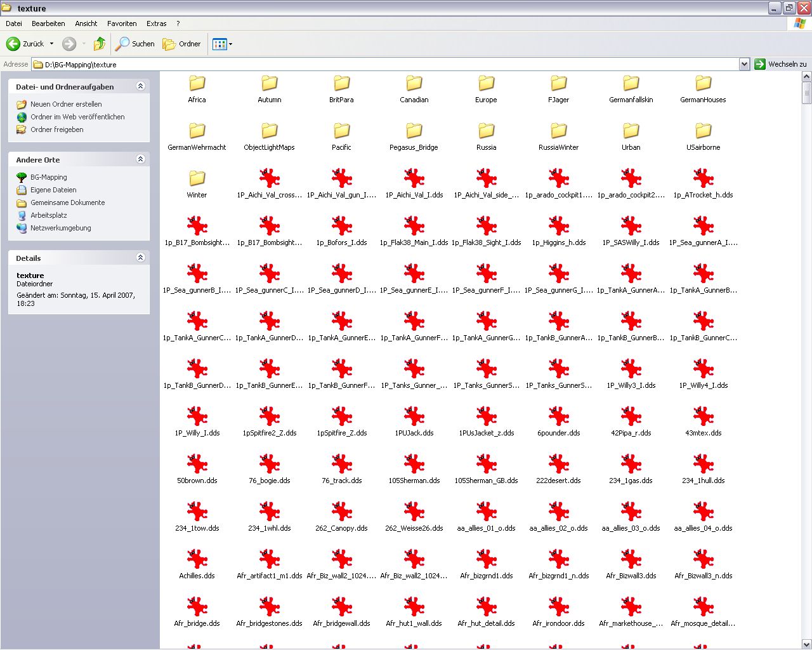Screen dimensions: 812x650
Task: Select the 1p_Bofors_I.dds file icon
Action: click(341, 226)
